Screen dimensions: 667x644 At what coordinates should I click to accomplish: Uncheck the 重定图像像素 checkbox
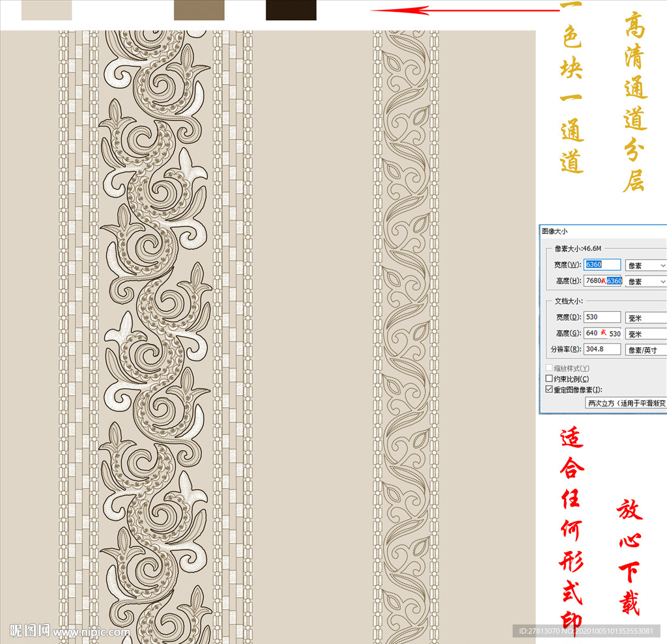549,389
